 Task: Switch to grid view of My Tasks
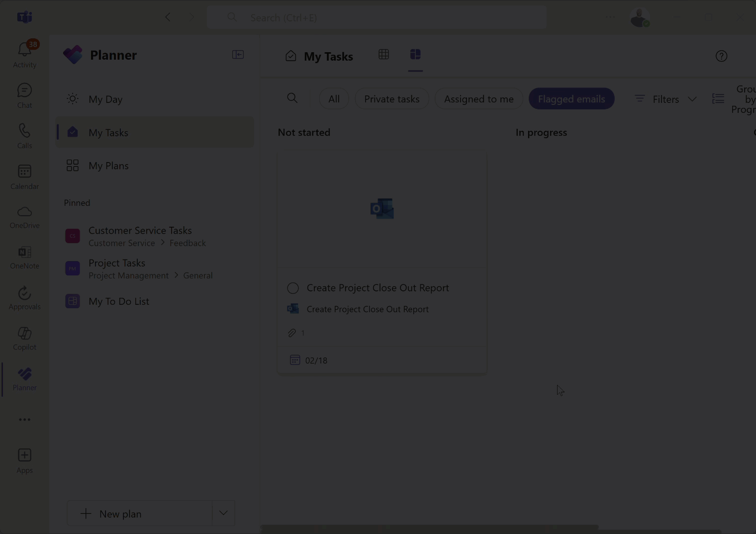383,54
